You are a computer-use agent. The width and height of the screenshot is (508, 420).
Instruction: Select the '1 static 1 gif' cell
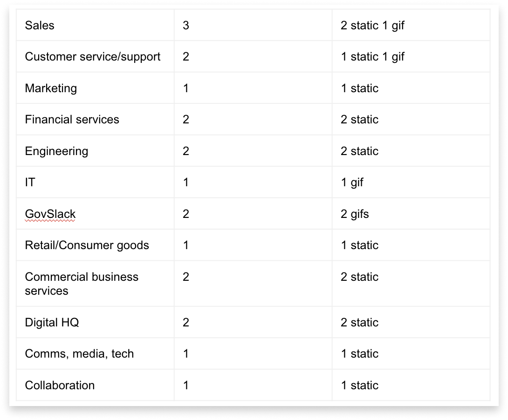(x=372, y=57)
